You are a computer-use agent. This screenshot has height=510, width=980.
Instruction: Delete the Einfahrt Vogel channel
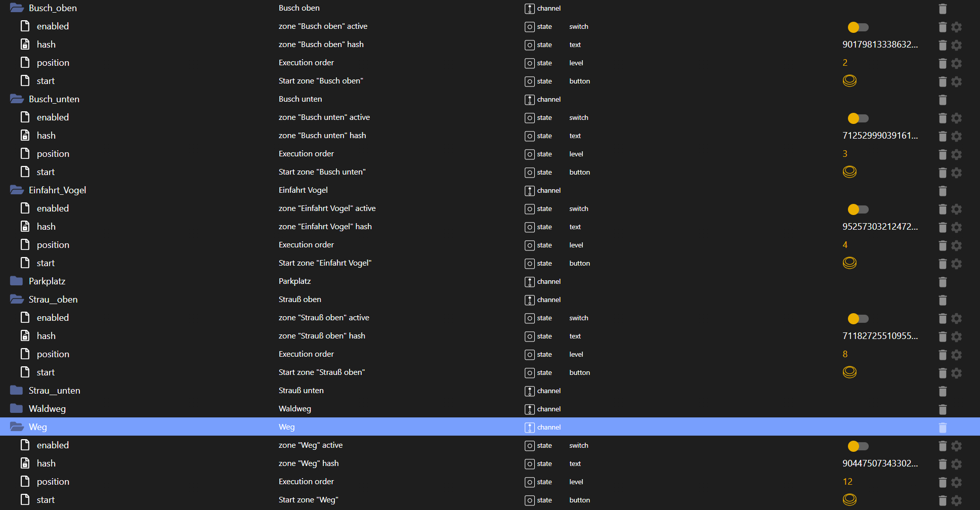[943, 191]
